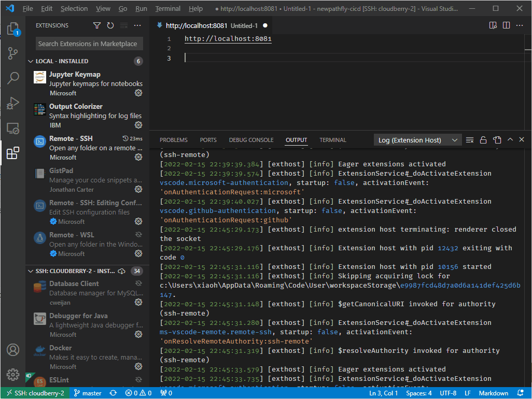The width and height of the screenshot is (532, 399).
Task: Install local extensions via cloud download icon
Action: tap(121, 271)
